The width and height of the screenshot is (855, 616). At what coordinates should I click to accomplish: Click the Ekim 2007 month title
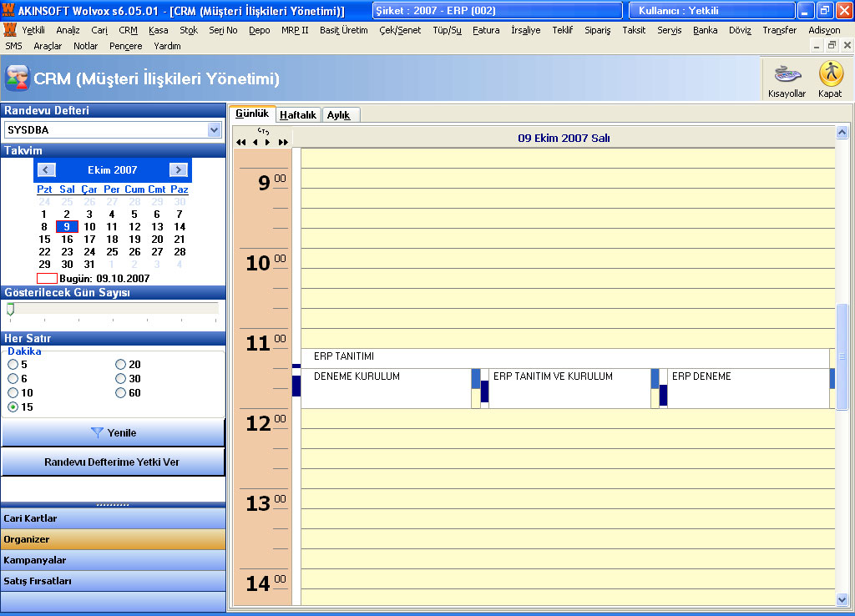click(113, 170)
